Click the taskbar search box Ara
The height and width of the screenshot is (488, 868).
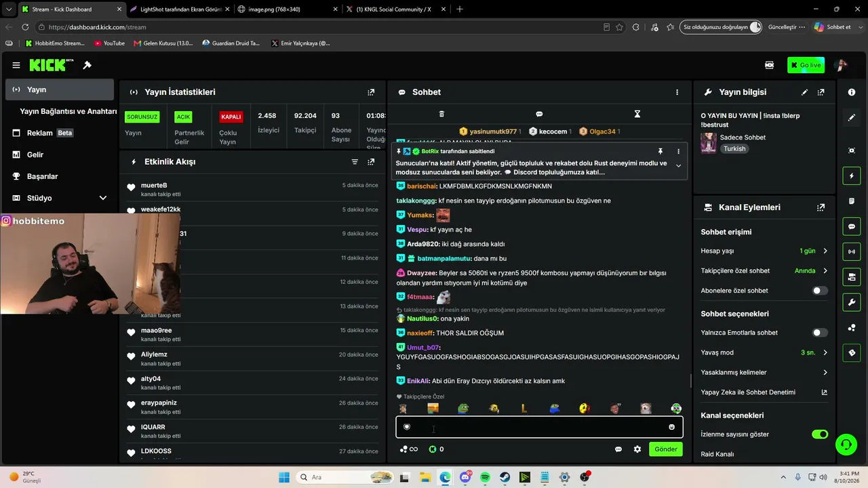(x=343, y=477)
